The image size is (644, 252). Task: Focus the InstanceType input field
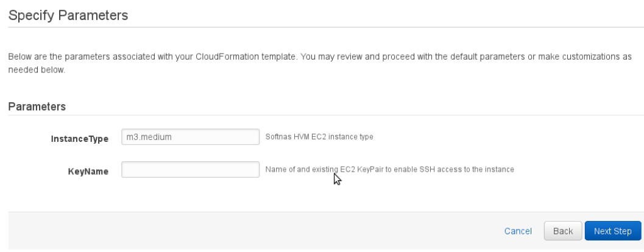tap(190, 137)
